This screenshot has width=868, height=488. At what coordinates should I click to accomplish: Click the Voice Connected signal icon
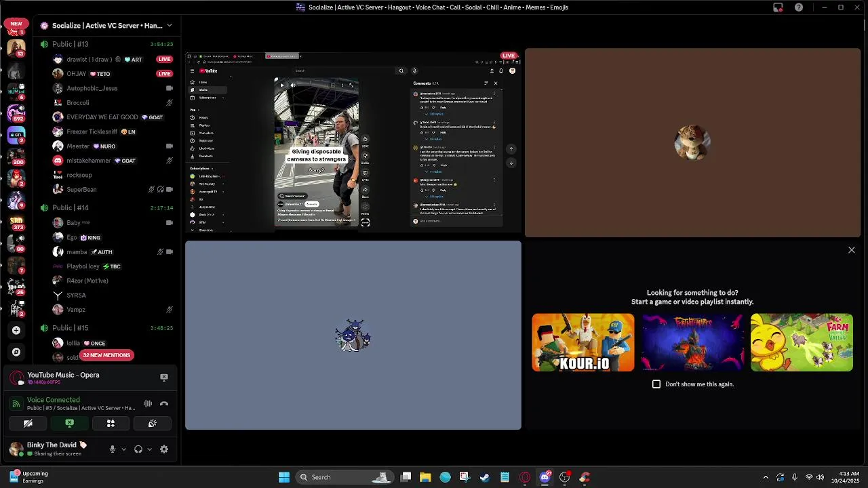point(16,404)
